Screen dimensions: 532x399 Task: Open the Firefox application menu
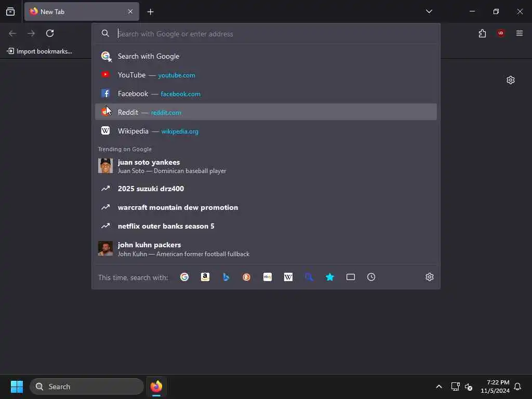tap(520, 33)
